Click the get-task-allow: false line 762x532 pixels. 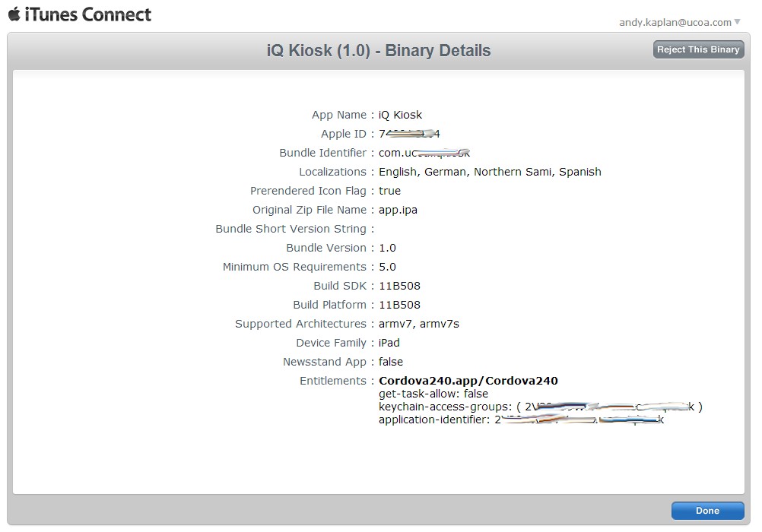click(433, 394)
